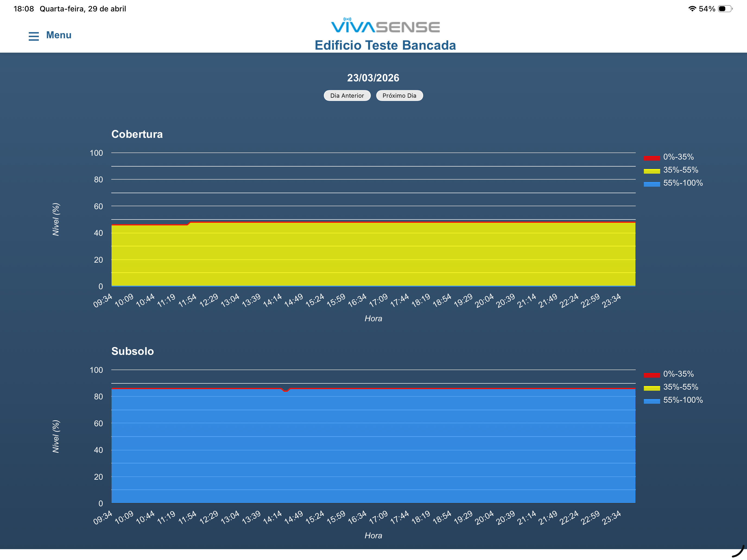The height and width of the screenshot is (560, 747).
Task: Click Cobertura y-axis value 100
Action: pos(96,153)
